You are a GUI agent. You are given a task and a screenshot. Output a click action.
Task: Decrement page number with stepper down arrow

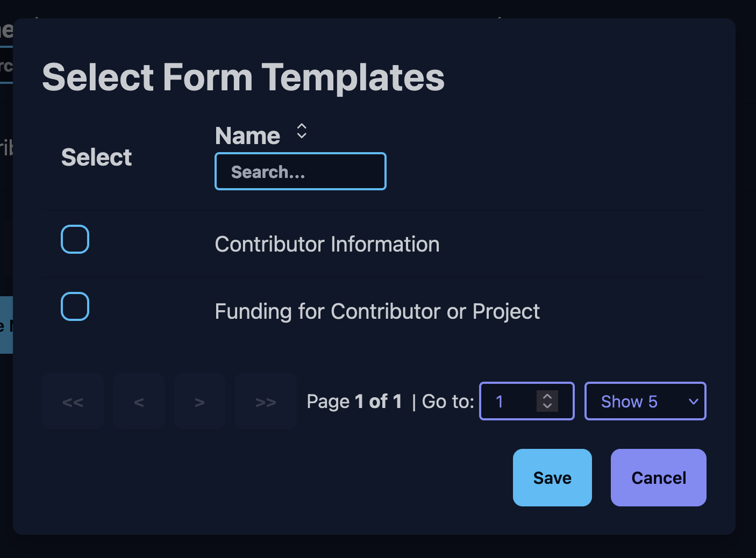point(547,406)
